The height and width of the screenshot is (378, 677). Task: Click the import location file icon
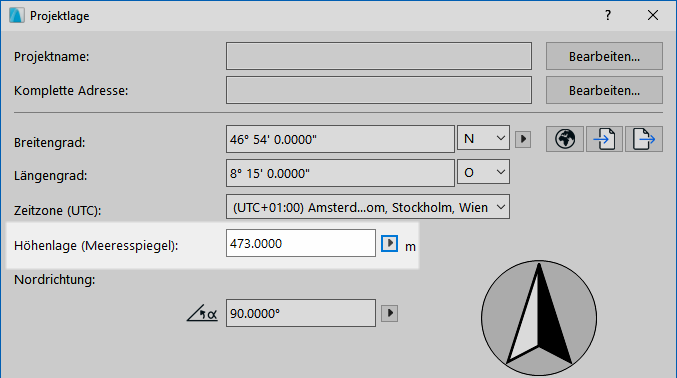pos(604,139)
